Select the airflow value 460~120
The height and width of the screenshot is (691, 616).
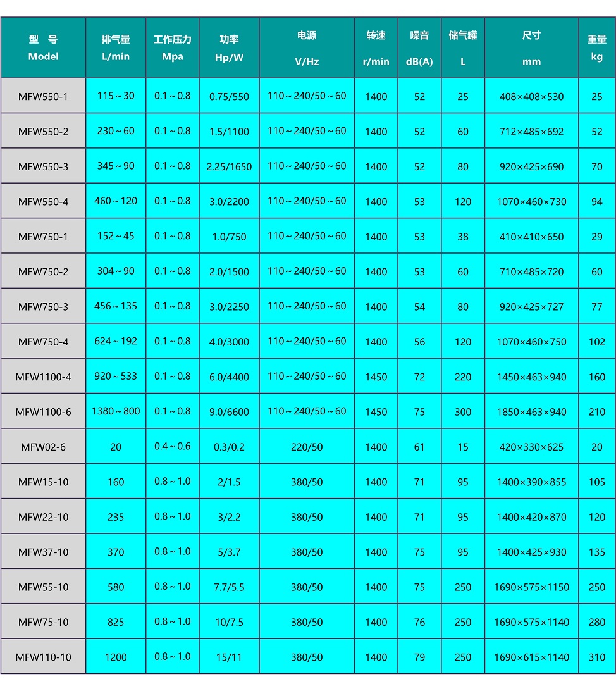click(x=116, y=201)
